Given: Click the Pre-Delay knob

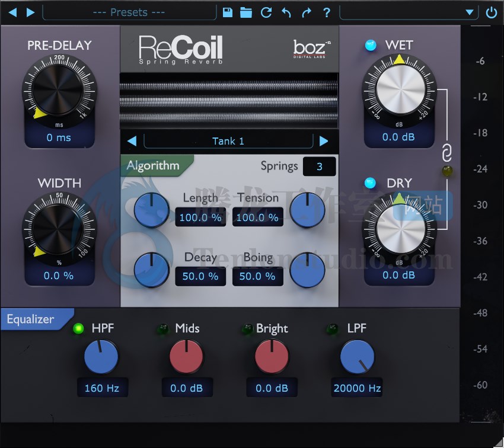Looking at the screenshot, I should (x=59, y=89).
